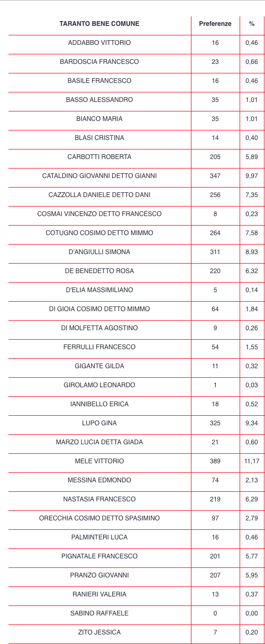Click on D'ANGIULLI SIMONA
Viewport: 265px width, 644px height.
point(99,252)
